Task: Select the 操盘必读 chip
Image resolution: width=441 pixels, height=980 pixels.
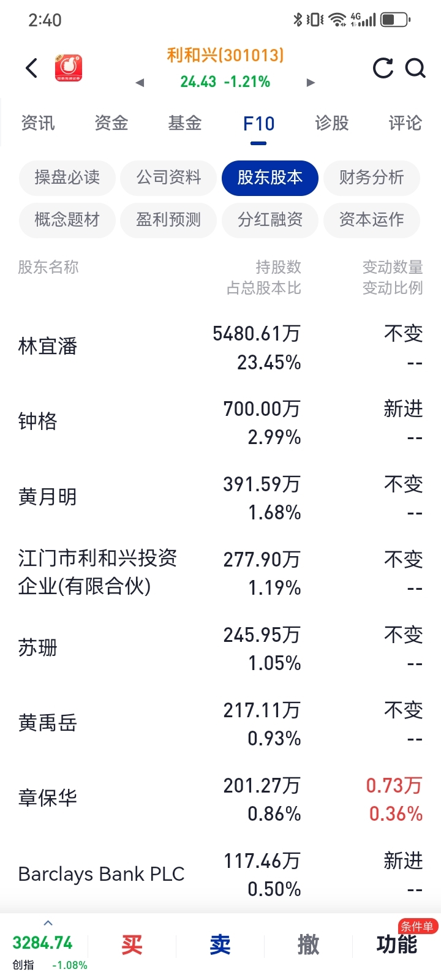Action: coord(67,178)
